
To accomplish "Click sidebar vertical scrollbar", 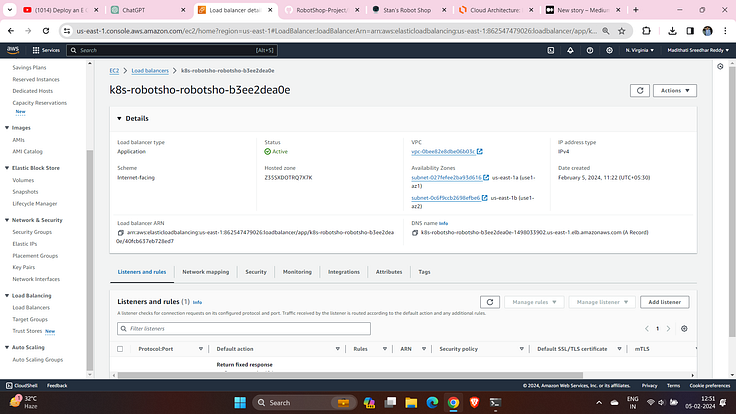I will coord(90,260).
